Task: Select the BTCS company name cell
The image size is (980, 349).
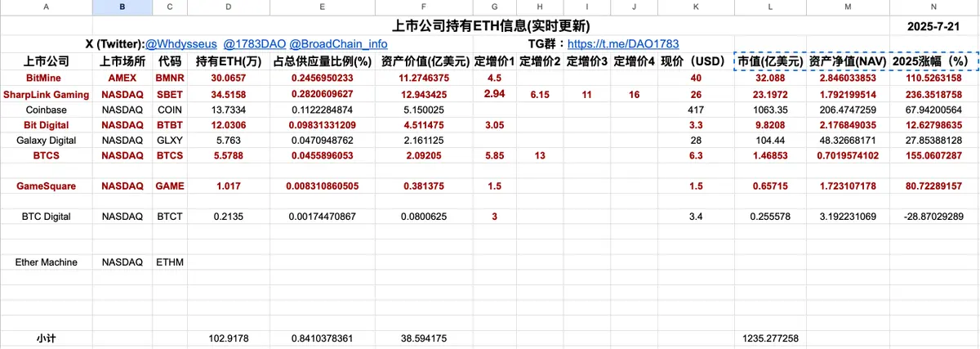Action: tap(47, 155)
